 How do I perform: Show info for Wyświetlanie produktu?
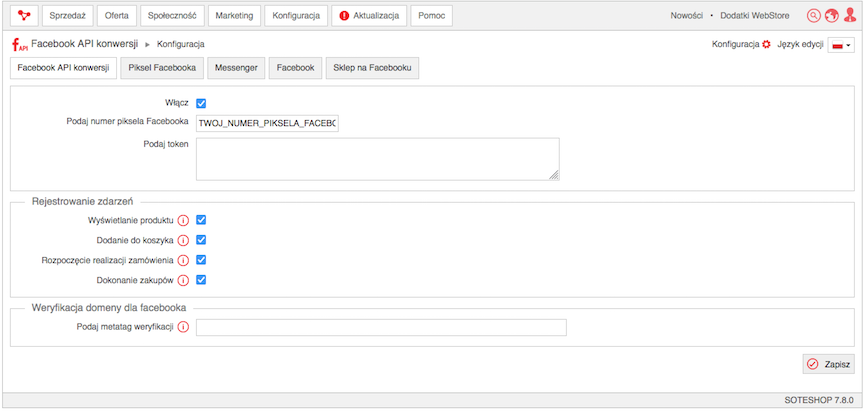183,220
